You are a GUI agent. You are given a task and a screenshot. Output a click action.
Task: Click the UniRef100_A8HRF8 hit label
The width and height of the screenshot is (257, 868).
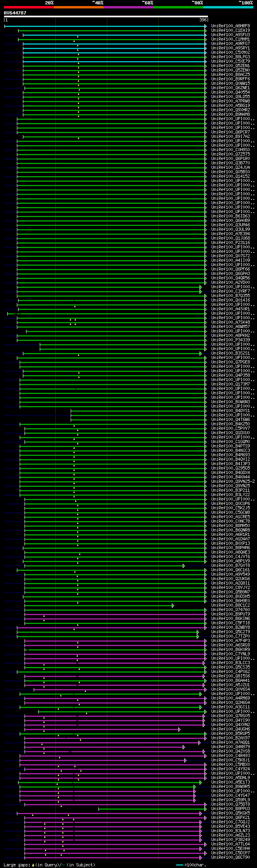pos(230,26)
